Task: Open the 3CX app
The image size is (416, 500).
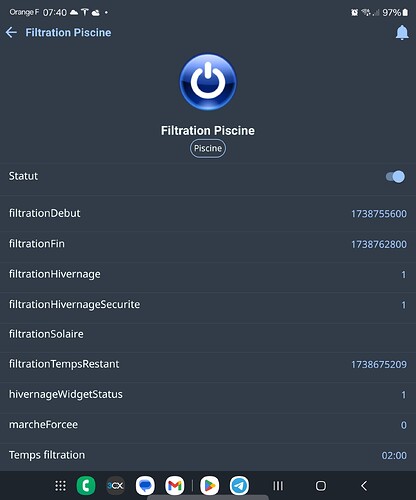Action: click(115, 486)
